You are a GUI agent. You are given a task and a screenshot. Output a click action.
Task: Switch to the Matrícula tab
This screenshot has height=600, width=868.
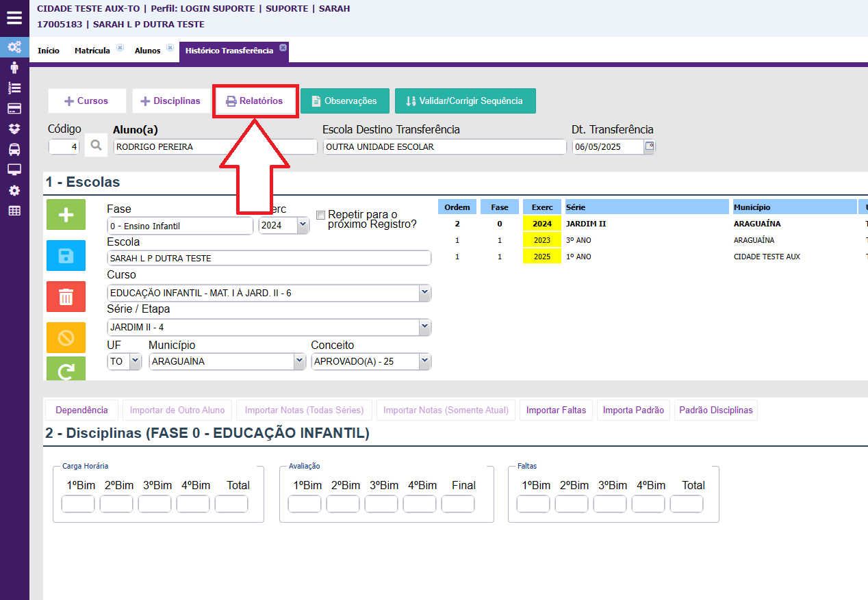[92, 51]
